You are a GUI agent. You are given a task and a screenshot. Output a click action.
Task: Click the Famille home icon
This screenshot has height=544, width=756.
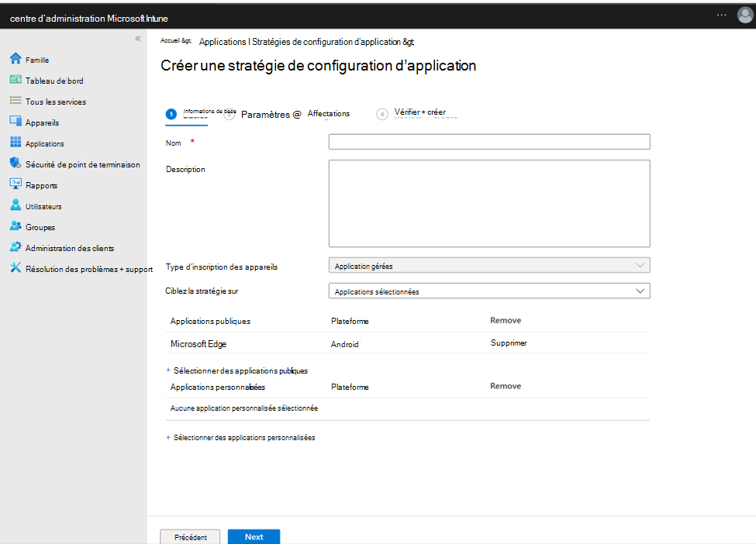pyautogui.click(x=16, y=58)
